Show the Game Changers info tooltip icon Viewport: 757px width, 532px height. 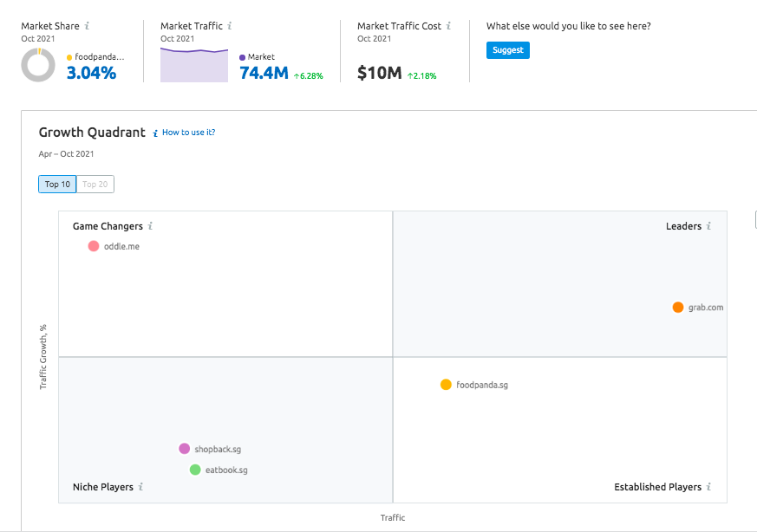(150, 226)
